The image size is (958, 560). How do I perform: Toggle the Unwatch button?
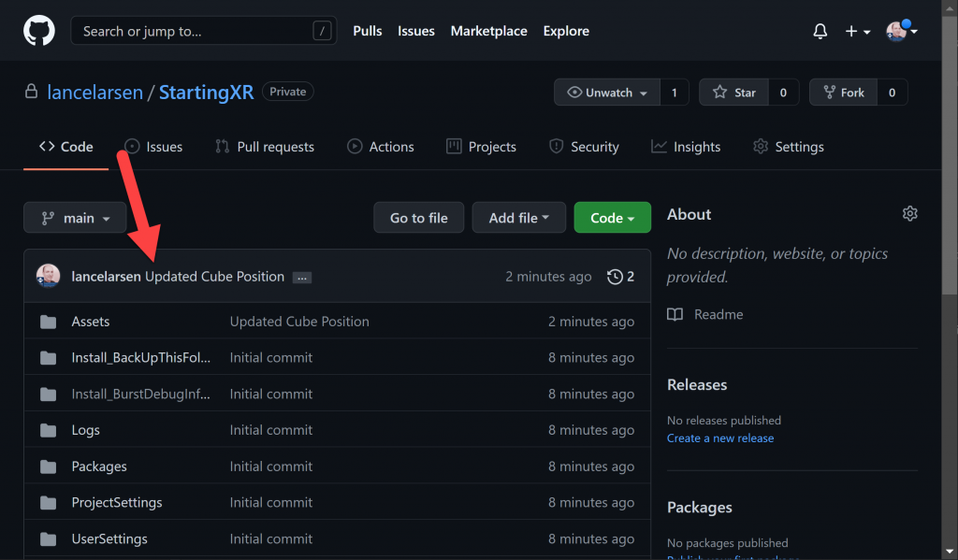(x=606, y=93)
